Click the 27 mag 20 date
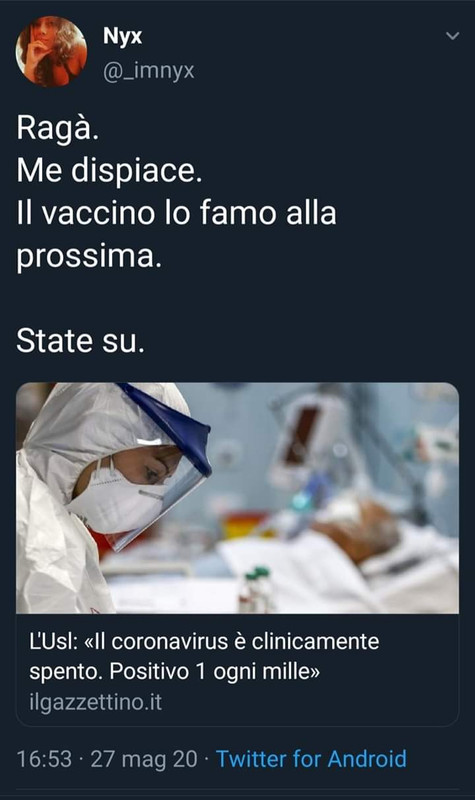475x800 pixels. 144,759
